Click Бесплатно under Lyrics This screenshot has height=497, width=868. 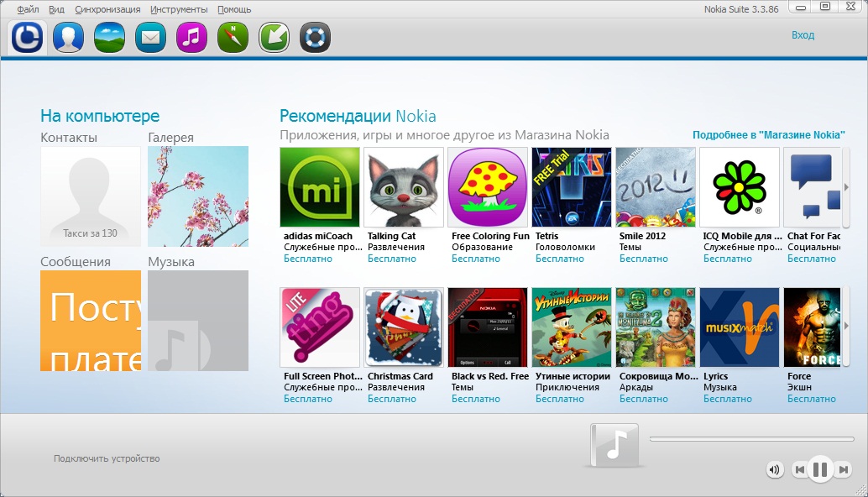click(728, 399)
